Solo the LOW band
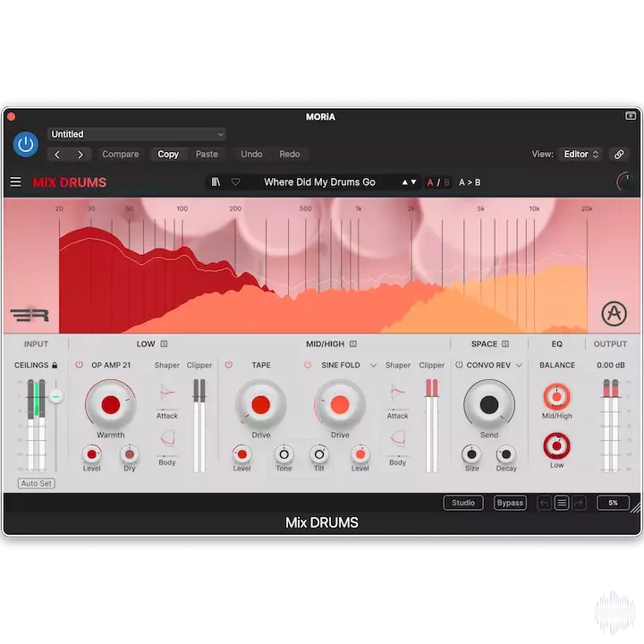 point(164,343)
